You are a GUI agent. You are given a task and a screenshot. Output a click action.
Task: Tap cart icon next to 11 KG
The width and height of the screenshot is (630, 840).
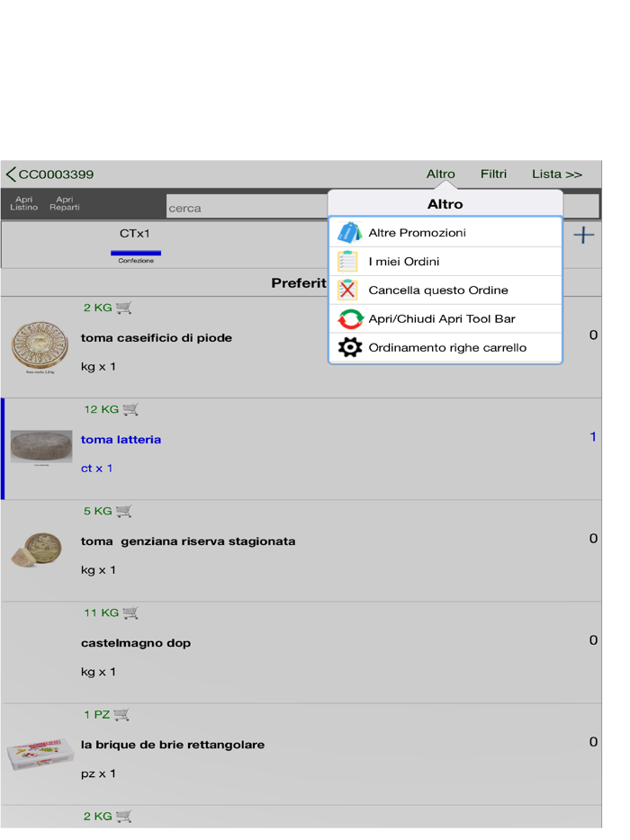point(130,612)
